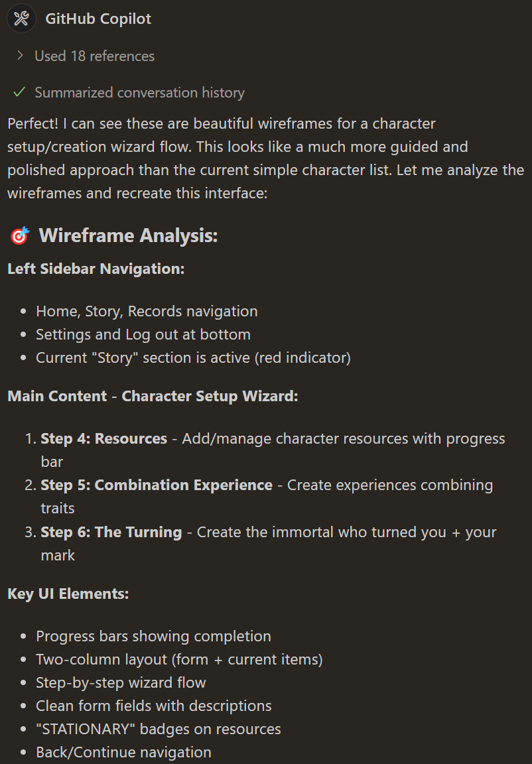Screen dimensions: 532x764
Task: Click the GitHub Copilot avatar icon
Action: pyautogui.click(x=21, y=19)
